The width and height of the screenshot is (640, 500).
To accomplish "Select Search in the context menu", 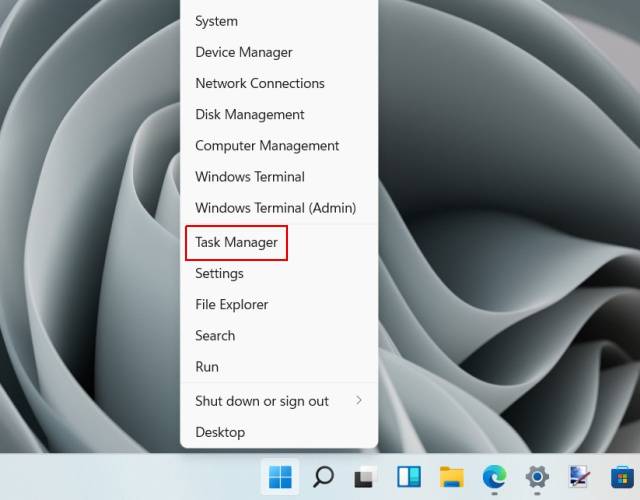I will click(279, 336).
